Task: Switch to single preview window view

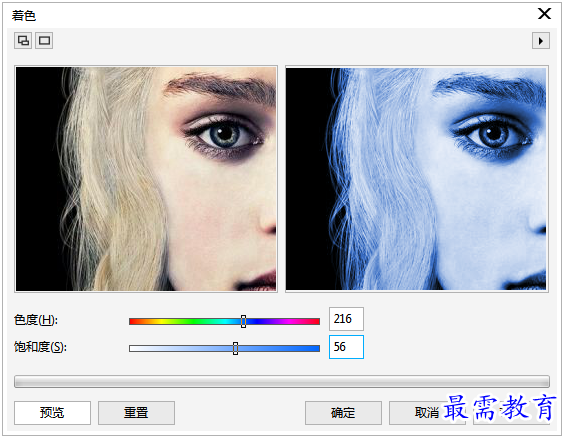Action: (44, 40)
